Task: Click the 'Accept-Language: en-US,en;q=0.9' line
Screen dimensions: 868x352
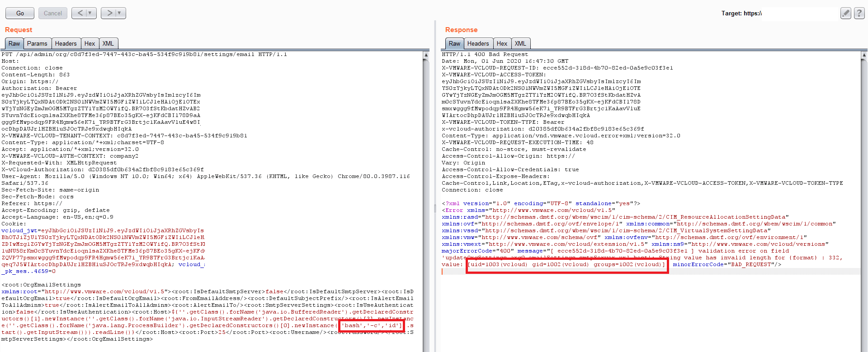Action: tap(57, 217)
